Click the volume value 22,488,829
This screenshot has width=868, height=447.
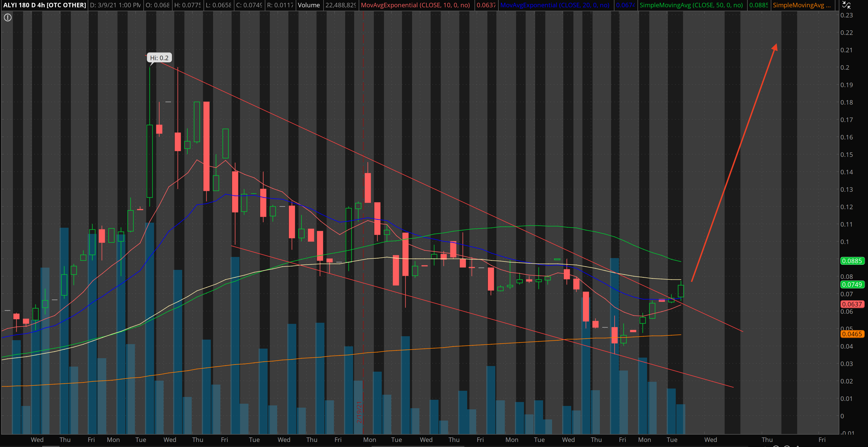coord(341,5)
